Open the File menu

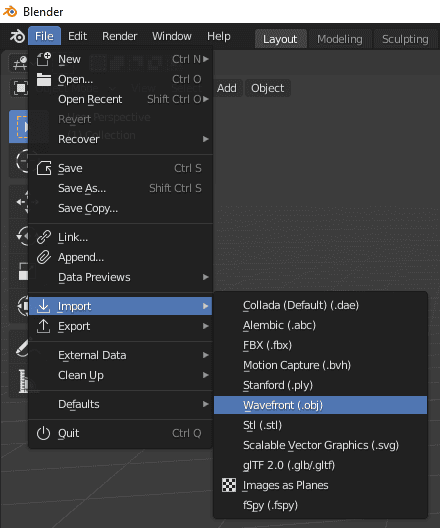(44, 36)
